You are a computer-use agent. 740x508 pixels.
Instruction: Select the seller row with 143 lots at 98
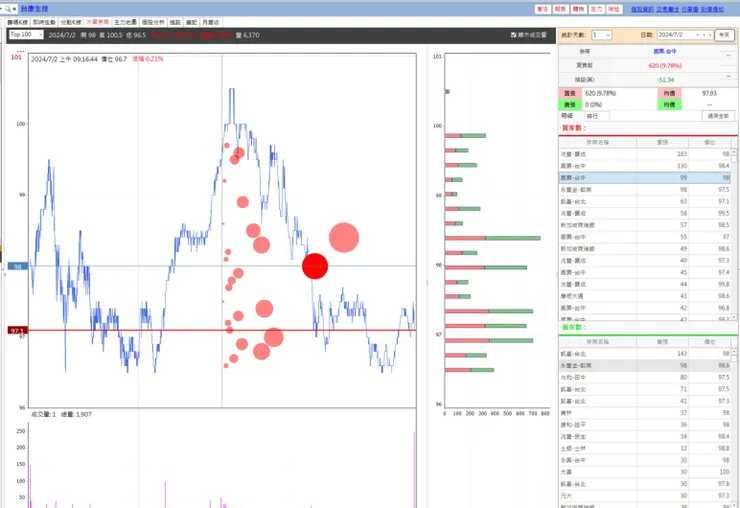coord(645,354)
